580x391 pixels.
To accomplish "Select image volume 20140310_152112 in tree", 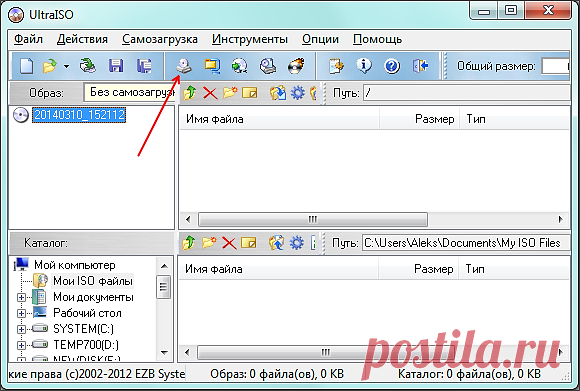I will [79, 115].
